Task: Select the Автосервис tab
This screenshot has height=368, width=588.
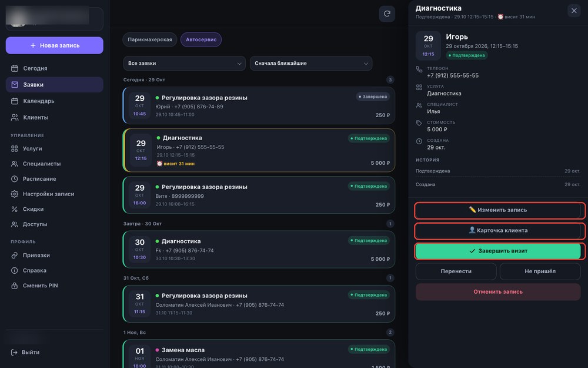Action: [201, 40]
